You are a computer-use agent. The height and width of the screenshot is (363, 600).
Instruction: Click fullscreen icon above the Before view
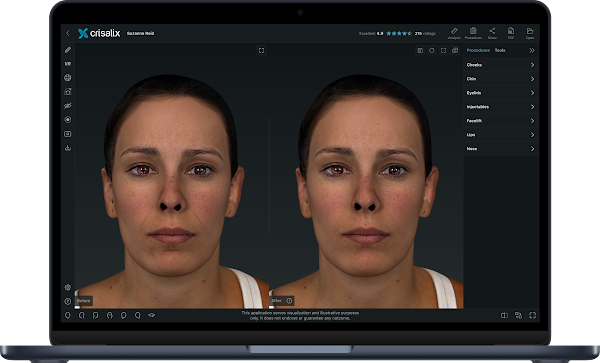point(261,50)
